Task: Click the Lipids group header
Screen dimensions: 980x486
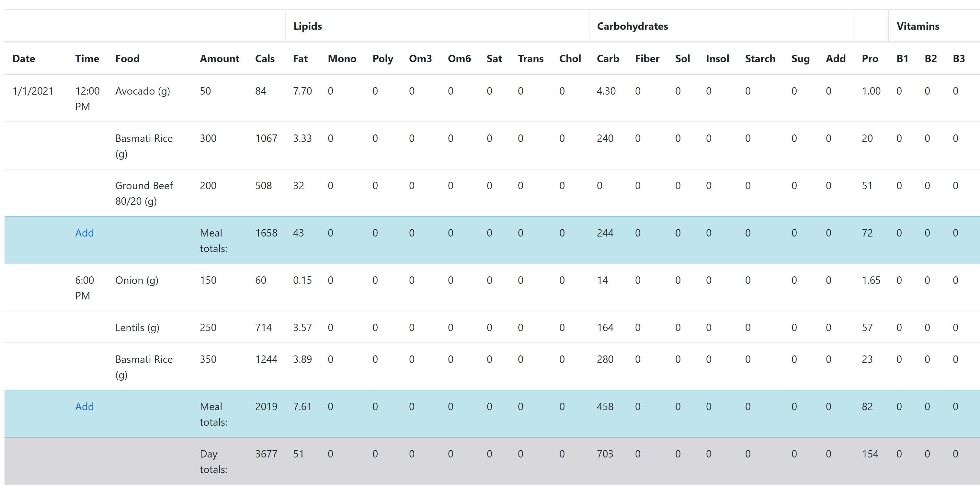Action: [307, 26]
